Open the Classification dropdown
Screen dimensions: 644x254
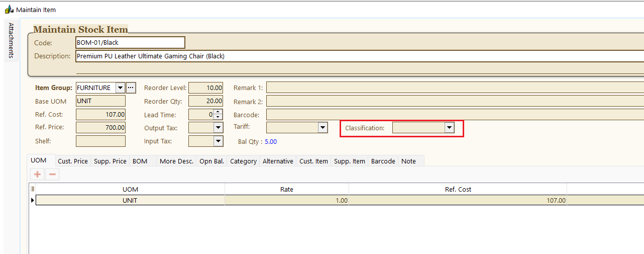click(x=449, y=128)
